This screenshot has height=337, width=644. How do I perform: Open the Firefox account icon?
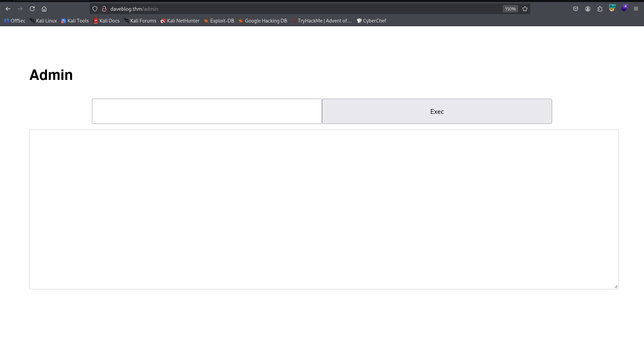[588, 9]
